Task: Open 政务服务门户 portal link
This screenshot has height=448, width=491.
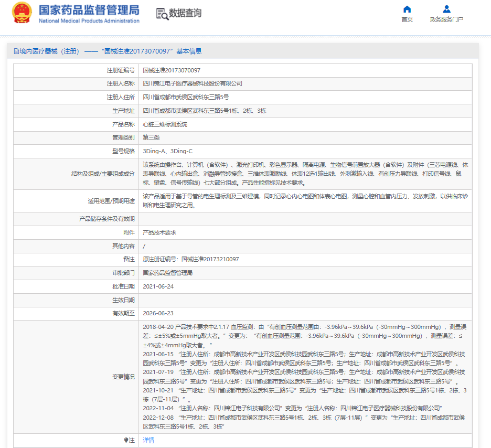Action: click(446, 19)
